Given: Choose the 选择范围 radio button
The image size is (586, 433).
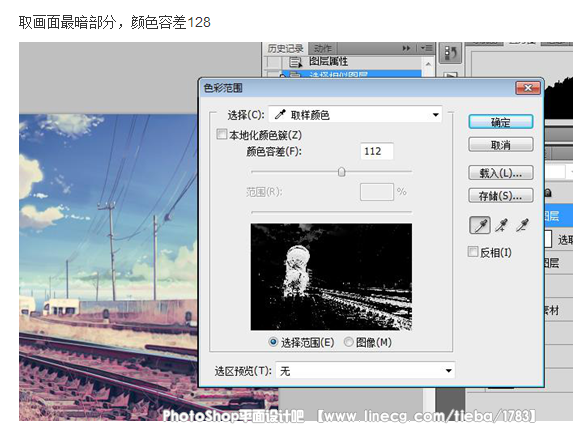Looking at the screenshot, I should (273, 342).
